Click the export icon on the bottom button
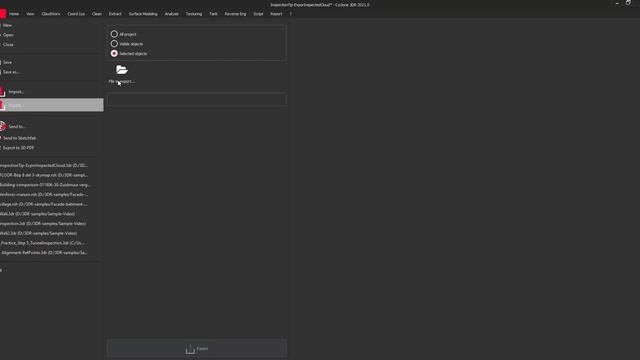640x360 pixels. click(190, 350)
